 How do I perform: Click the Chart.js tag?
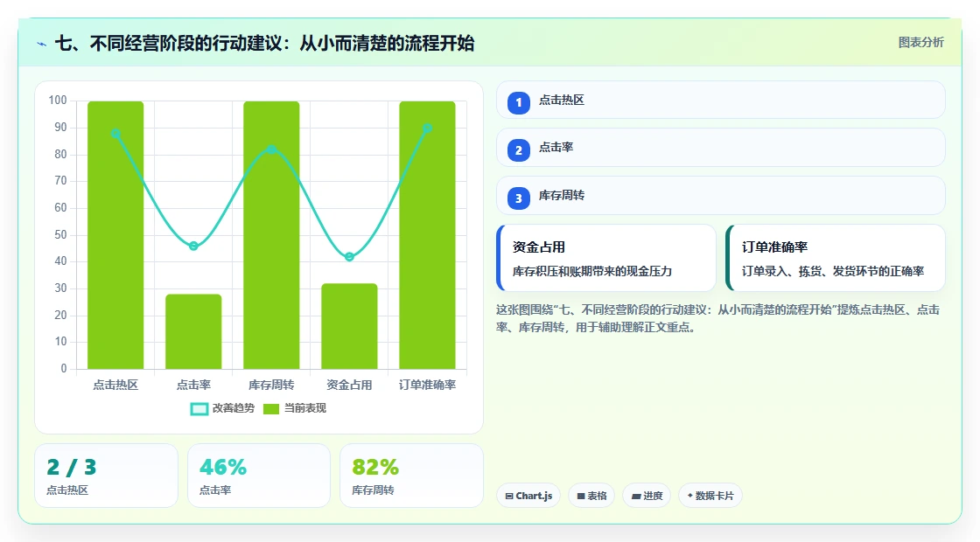click(x=528, y=496)
